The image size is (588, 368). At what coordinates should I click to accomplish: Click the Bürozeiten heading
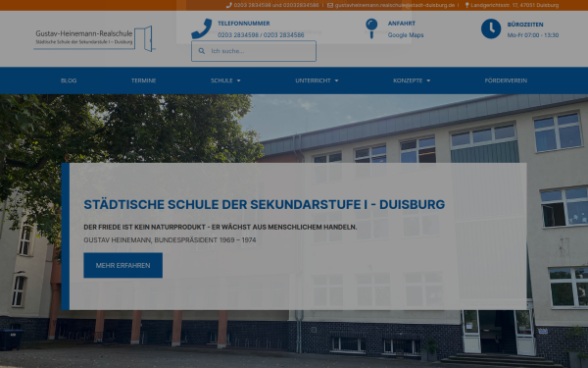click(525, 25)
